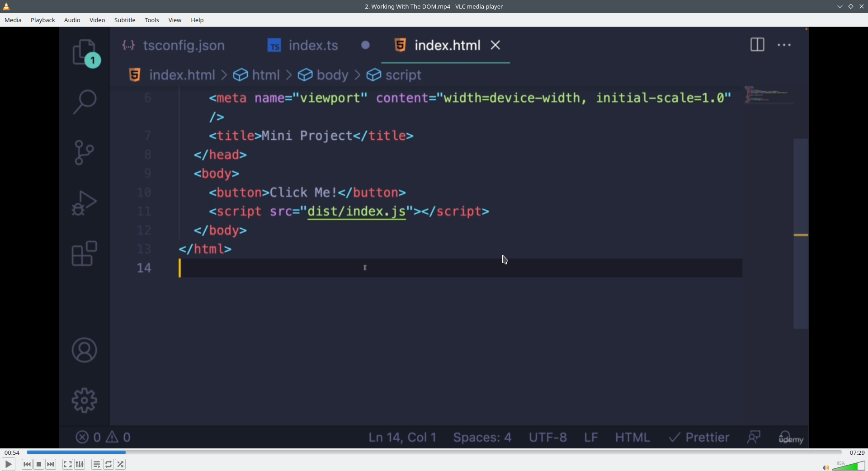Open the Subtitle menu
Screen dimensions: 868x471
(x=125, y=20)
